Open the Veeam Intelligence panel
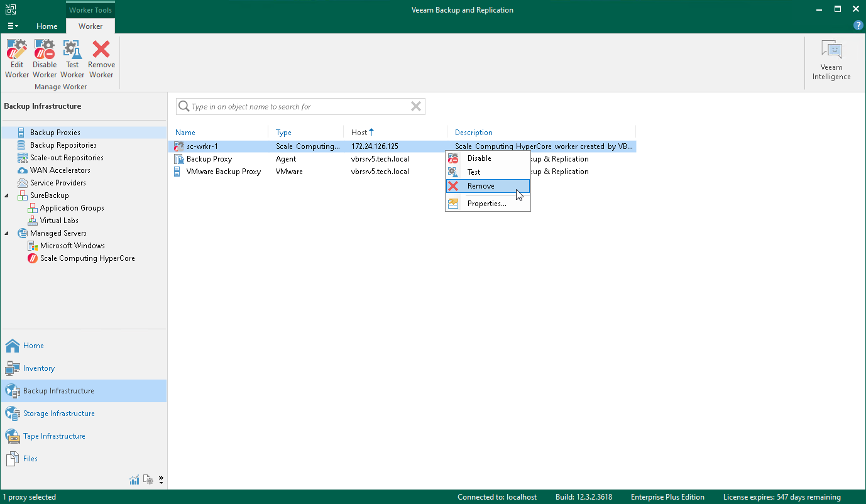The image size is (866, 504). pyautogui.click(x=831, y=61)
